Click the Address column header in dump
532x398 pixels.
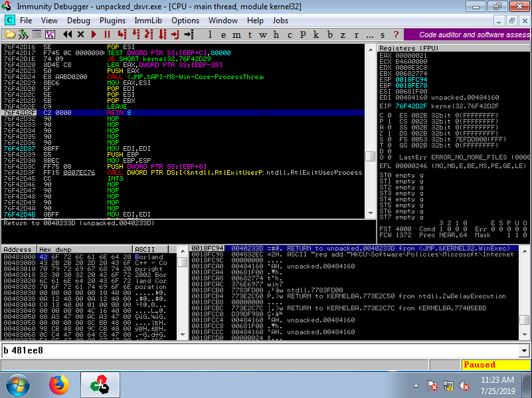pos(19,249)
